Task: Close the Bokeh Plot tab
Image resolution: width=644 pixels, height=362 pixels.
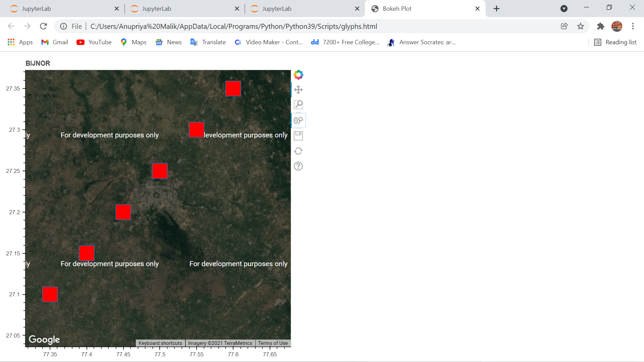Action: pyautogui.click(x=478, y=9)
